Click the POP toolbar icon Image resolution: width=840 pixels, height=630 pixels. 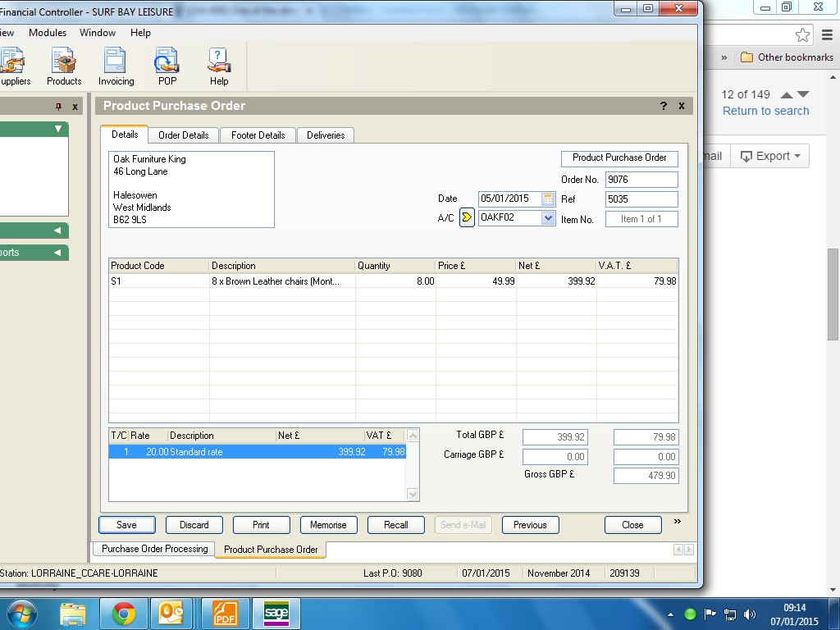(x=167, y=66)
